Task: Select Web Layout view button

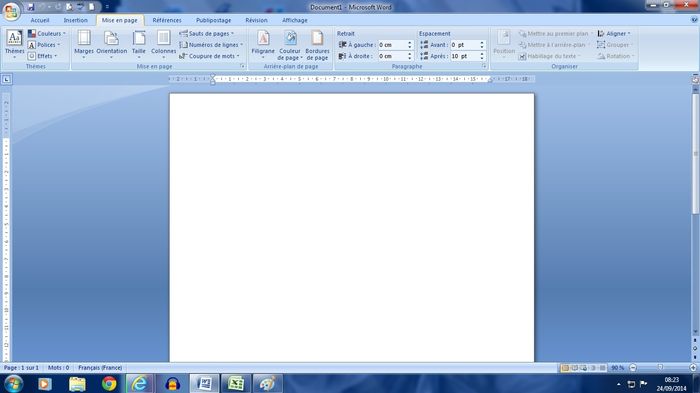Action: point(583,368)
